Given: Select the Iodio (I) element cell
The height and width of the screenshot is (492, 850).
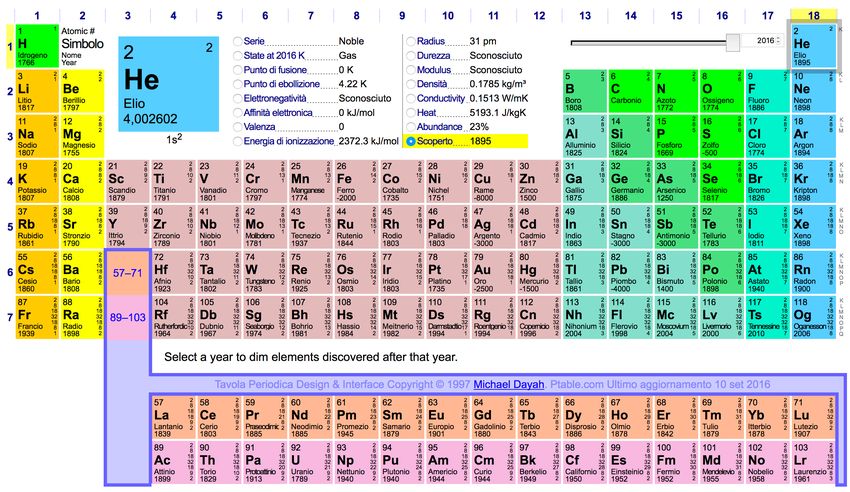Looking at the screenshot, I should coord(768,226).
